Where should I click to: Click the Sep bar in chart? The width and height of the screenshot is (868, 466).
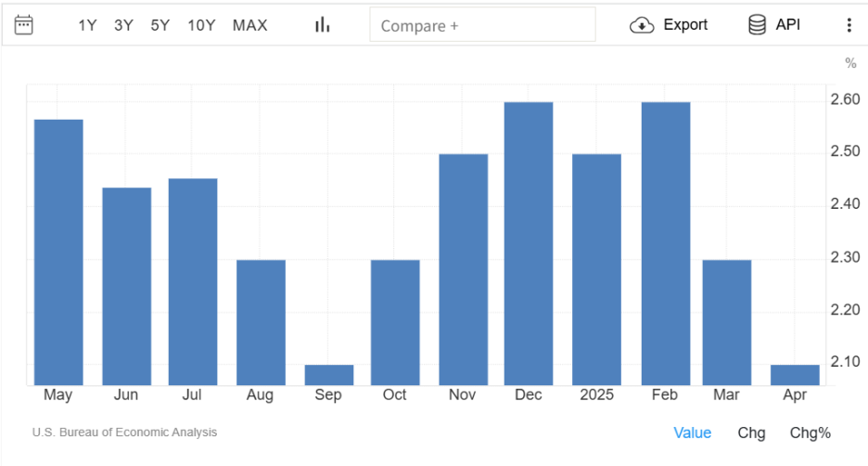329,375
